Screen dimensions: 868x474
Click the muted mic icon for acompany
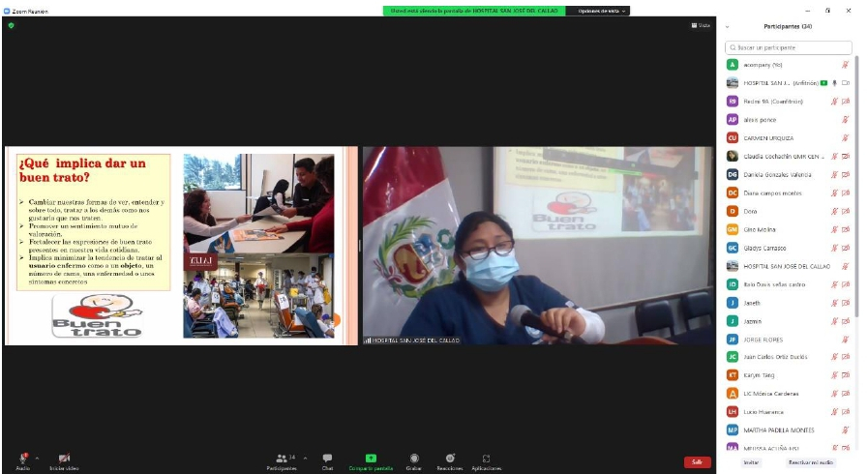[x=846, y=65]
